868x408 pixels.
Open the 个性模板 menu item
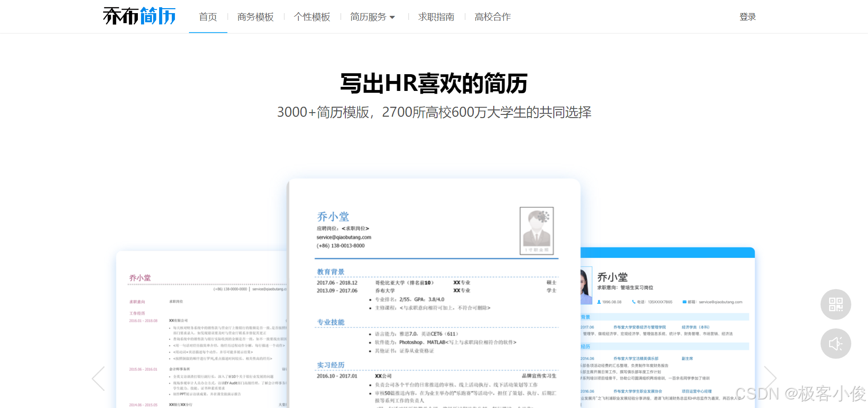click(312, 17)
